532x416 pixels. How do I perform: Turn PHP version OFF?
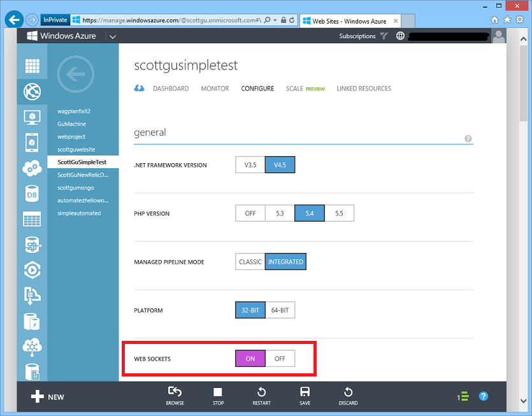[250, 213]
